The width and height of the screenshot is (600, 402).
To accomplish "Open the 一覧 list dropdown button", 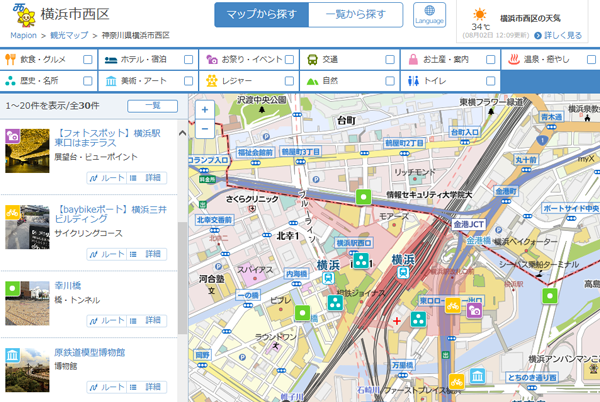I will pos(153,106).
